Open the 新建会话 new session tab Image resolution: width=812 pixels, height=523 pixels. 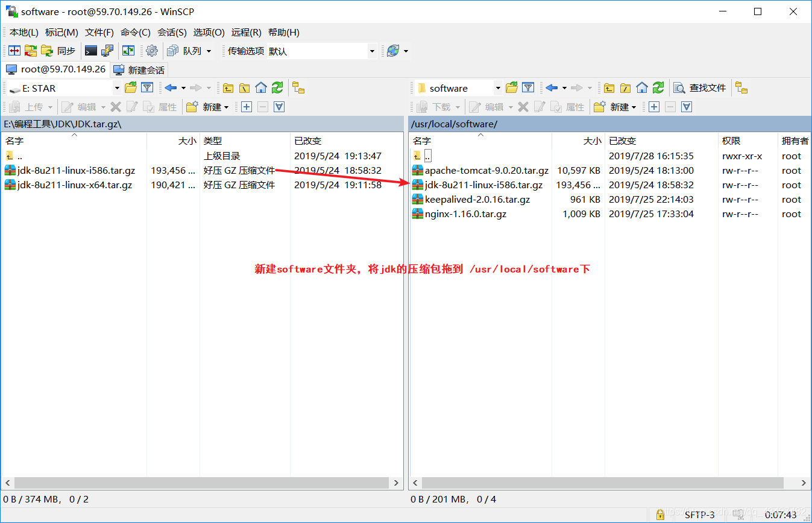[139, 70]
